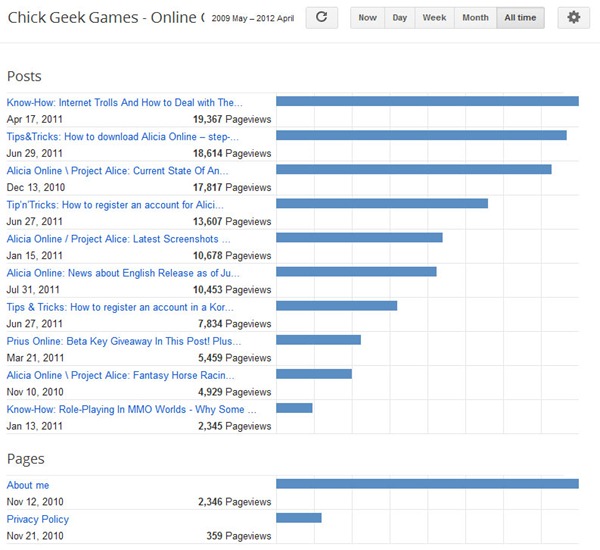Click the Nov 10, 2010 date

[35, 392]
